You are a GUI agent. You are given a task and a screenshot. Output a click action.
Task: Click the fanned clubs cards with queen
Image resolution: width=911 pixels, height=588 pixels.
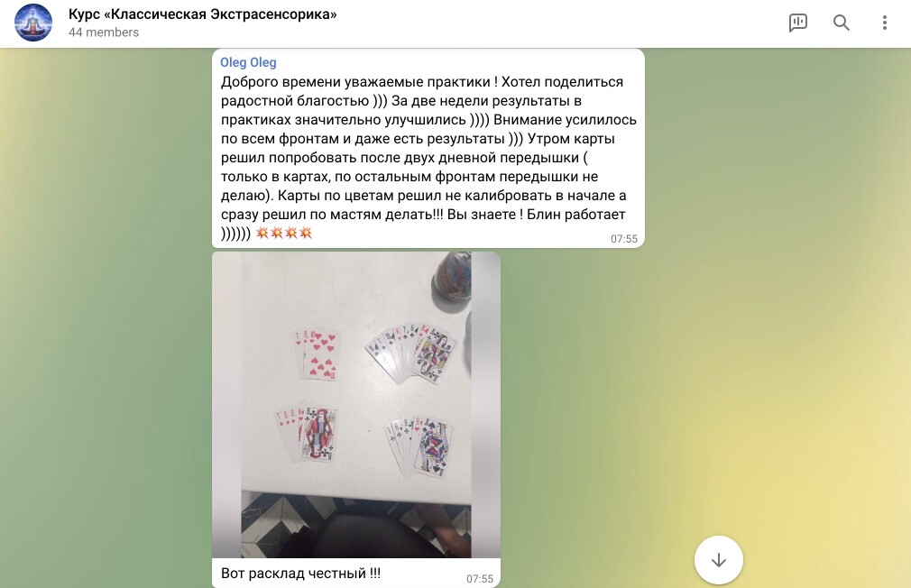(410, 354)
